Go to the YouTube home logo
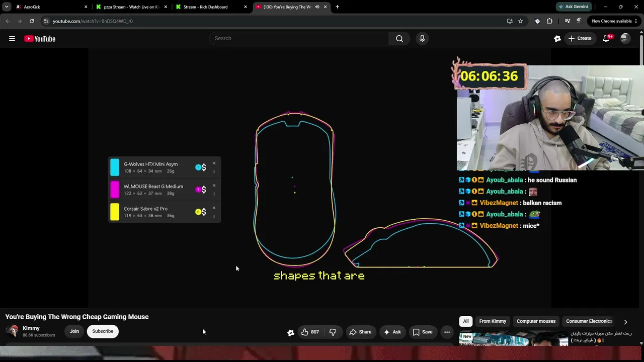Image resolution: width=644 pixels, height=362 pixels. (40, 39)
